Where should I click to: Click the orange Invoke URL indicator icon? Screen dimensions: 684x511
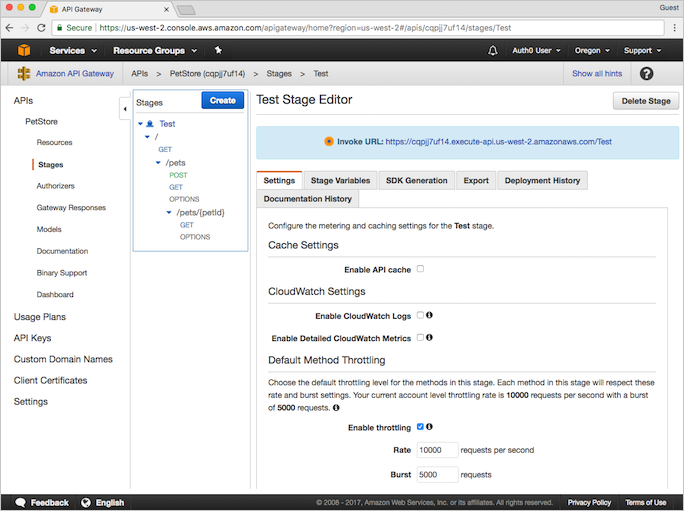pos(329,141)
